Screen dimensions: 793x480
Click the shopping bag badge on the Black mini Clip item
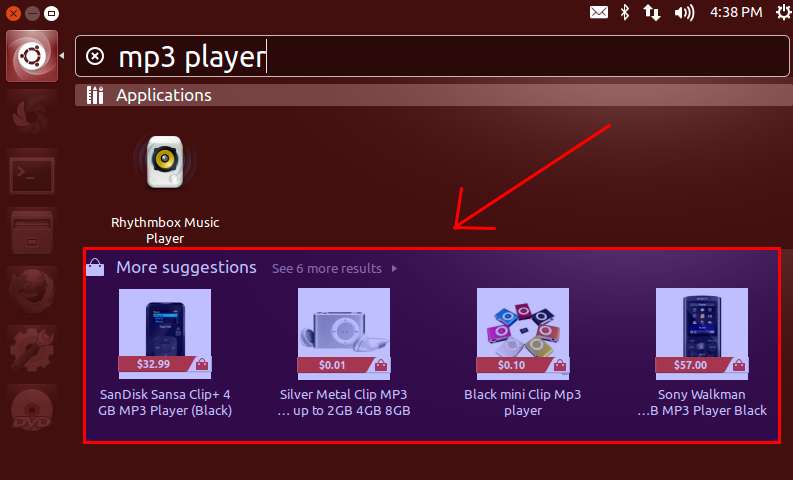coord(560,365)
